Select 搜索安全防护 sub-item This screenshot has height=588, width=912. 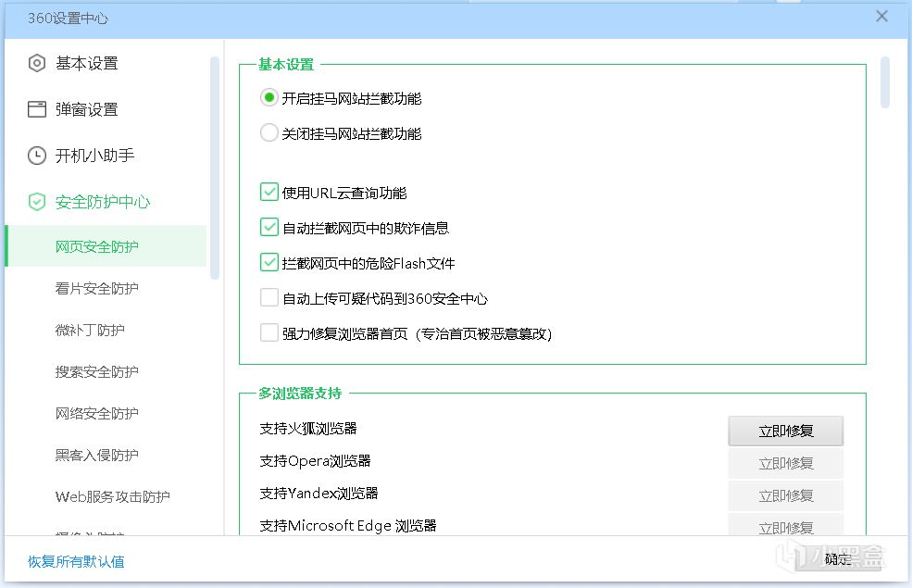[x=96, y=371]
